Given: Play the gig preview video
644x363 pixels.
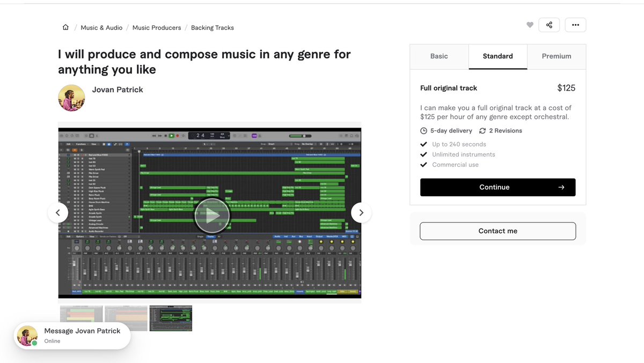Looking at the screenshot, I should (212, 216).
